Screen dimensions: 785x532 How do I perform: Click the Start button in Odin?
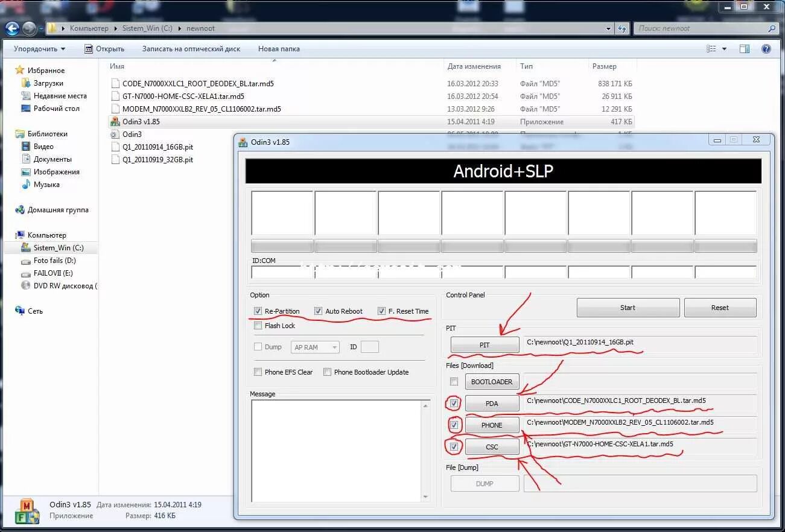pos(628,308)
